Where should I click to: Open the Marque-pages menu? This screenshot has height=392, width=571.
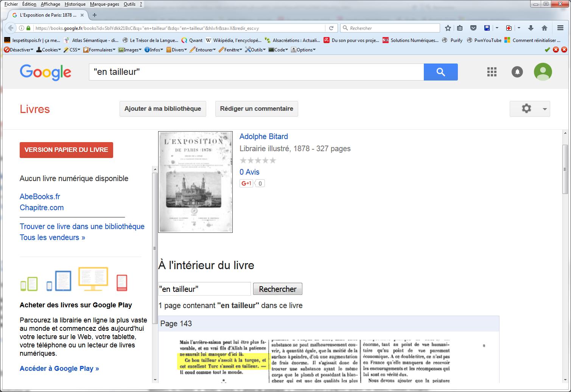104,4
